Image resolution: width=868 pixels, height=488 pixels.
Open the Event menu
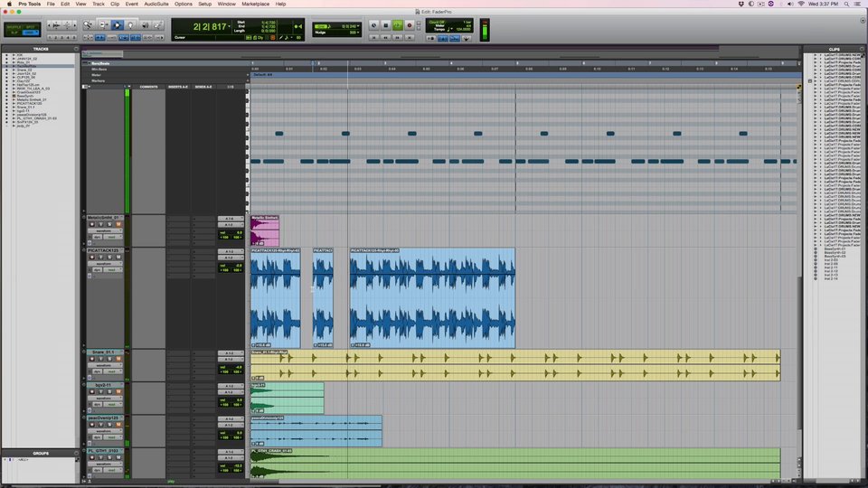click(132, 4)
